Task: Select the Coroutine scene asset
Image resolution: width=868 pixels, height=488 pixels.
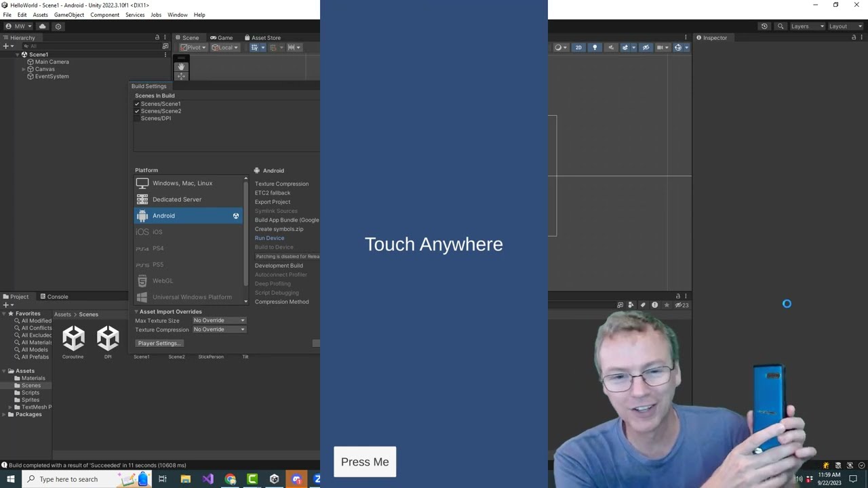Action: 73,341
